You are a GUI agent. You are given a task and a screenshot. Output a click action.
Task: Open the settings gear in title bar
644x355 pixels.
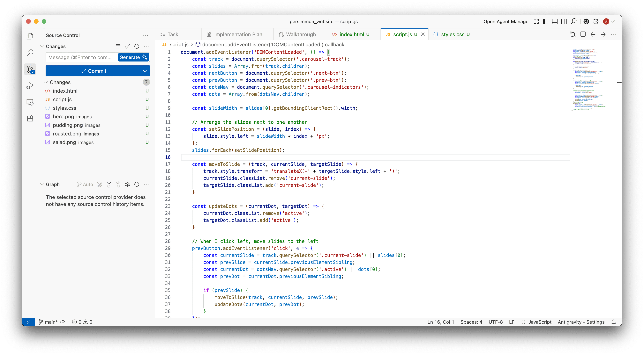click(x=596, y=21)
